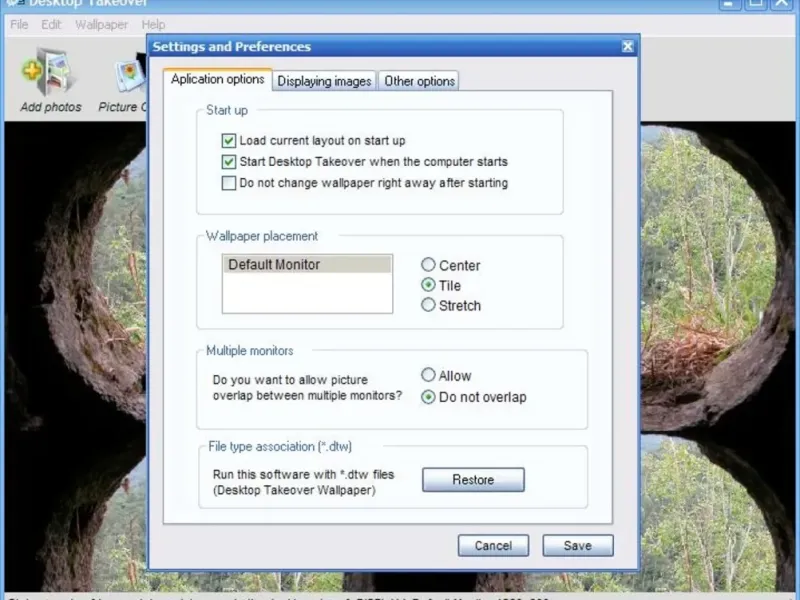Select Allow picture overlap option

428,375
